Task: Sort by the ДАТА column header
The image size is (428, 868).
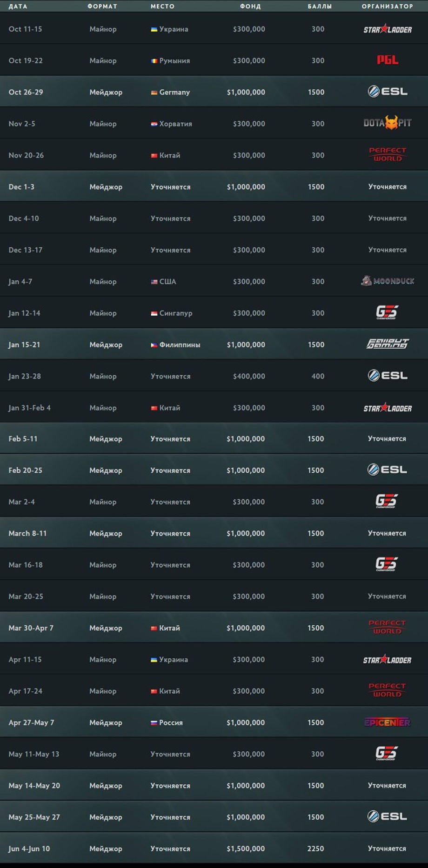Action: [x=18, y=6]
